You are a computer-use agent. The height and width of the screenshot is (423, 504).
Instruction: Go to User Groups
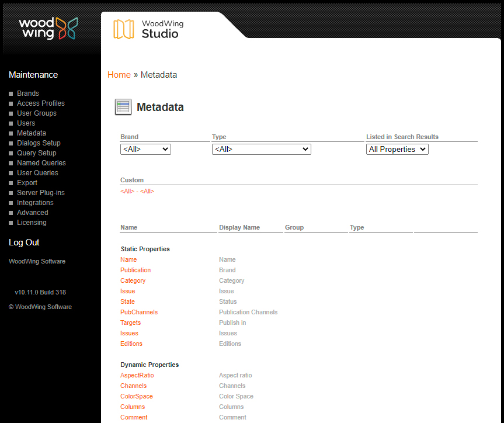pos(37,113)
